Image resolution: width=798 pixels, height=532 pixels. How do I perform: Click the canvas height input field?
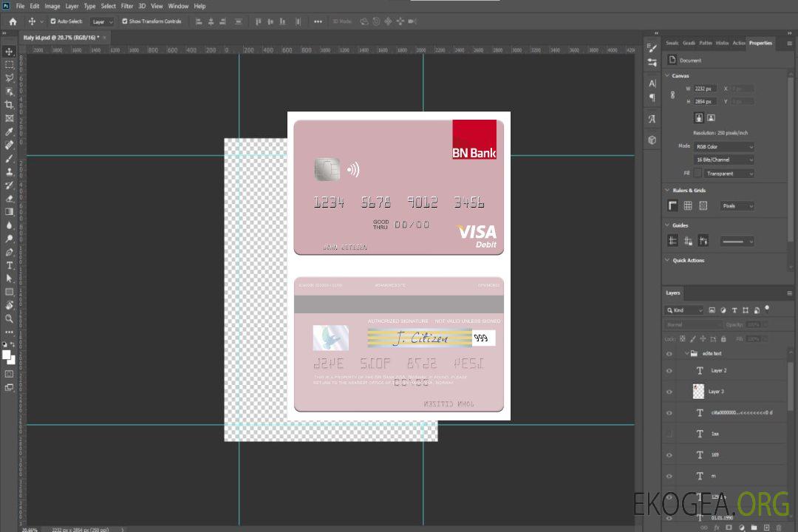click(x=705, y=102)
